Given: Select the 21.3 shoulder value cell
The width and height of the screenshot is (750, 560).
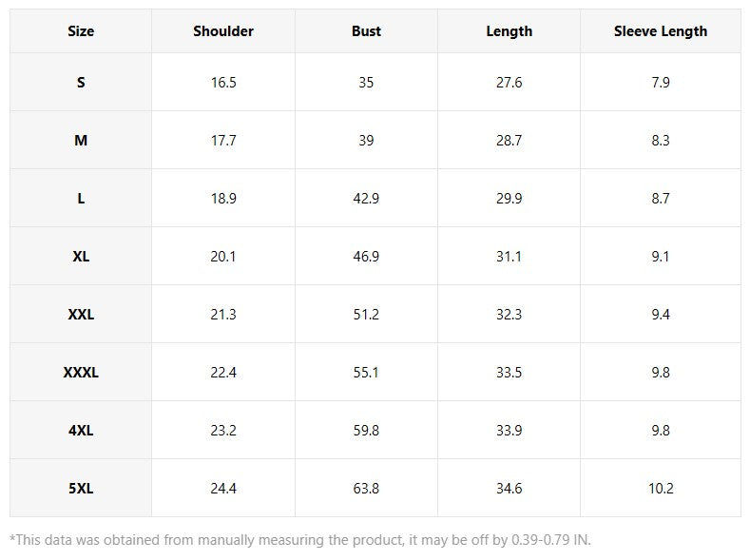Looking at the screenshot, I should (x=223, y=314).
